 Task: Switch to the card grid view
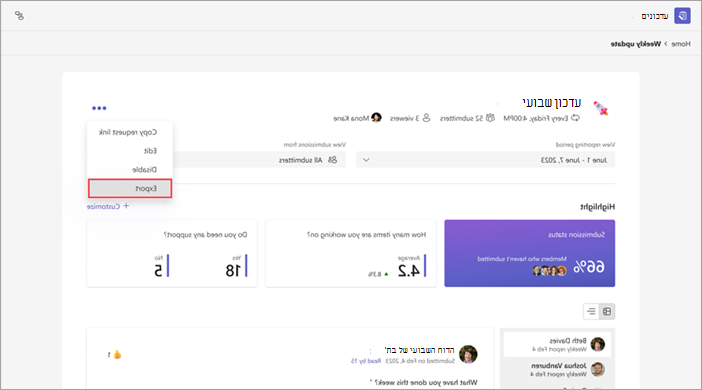[x=607, y=311]
